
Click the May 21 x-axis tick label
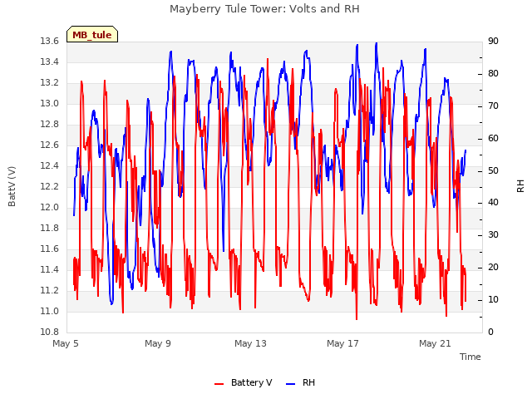(435, 343)
